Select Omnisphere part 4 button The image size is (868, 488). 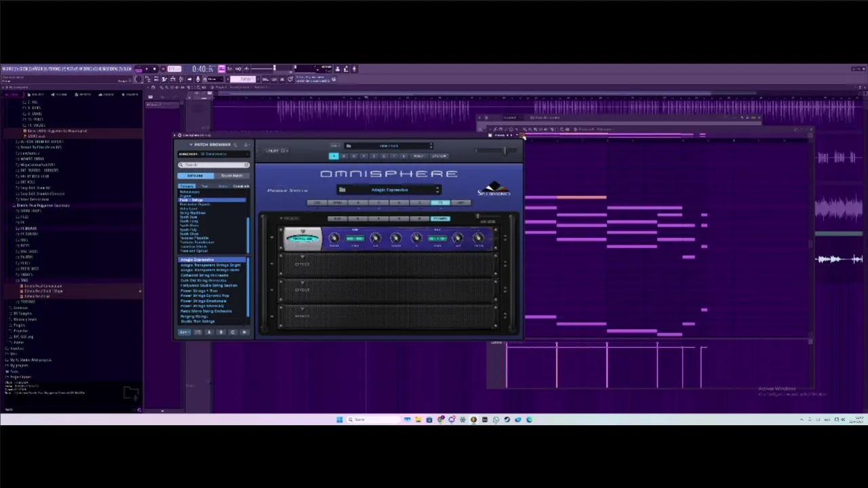tap(363, 156)
